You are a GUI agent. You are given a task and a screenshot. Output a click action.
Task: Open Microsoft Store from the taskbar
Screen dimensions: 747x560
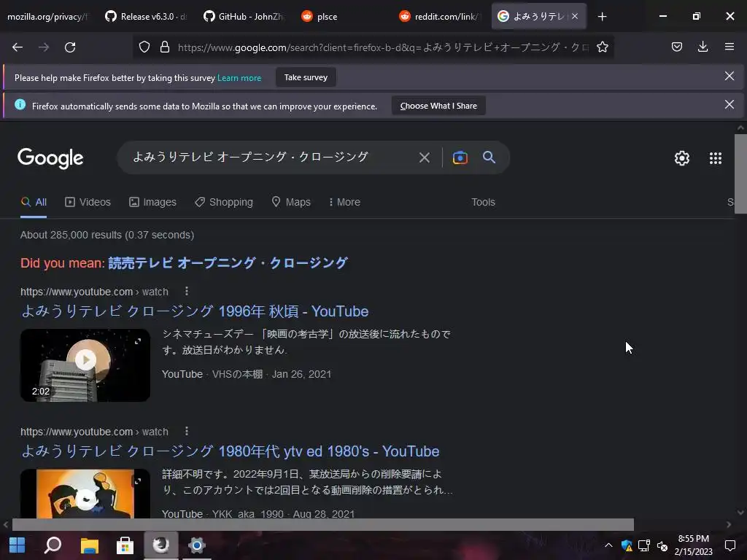(x=125, y=545)
